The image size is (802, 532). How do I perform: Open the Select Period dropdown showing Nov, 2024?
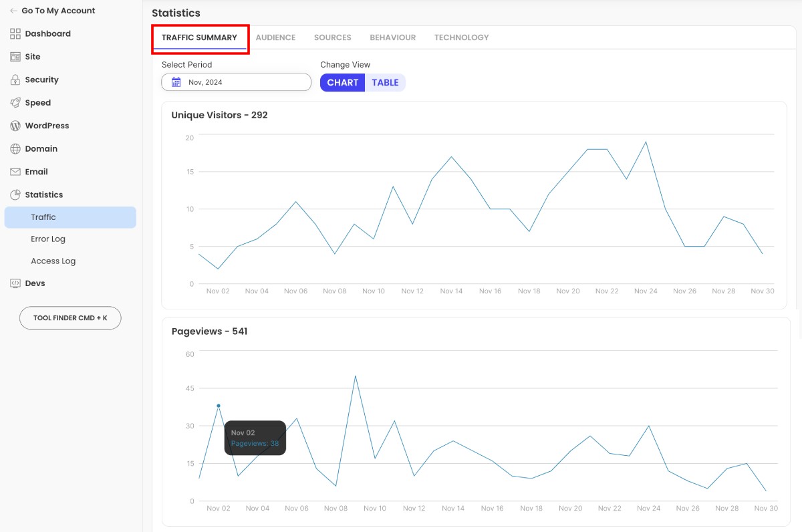[235, 82]
